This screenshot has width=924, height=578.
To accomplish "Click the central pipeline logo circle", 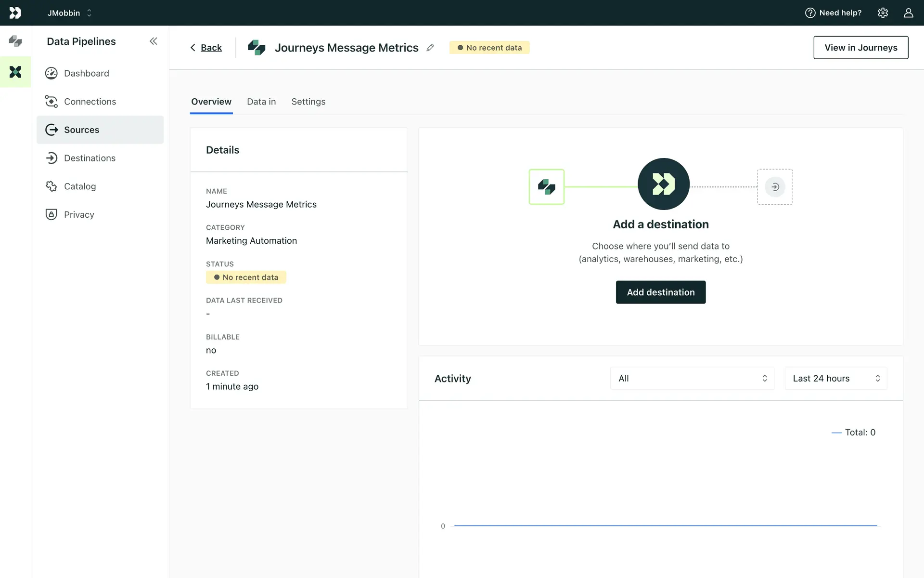I will coord(663,184).
